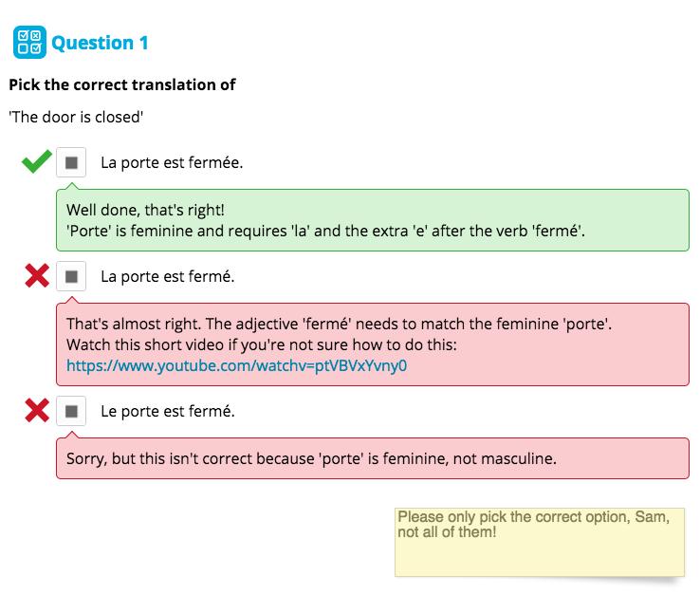Click the yellow sticky note comment
This screenshot has width=700, height=595.
coord(539,542)
